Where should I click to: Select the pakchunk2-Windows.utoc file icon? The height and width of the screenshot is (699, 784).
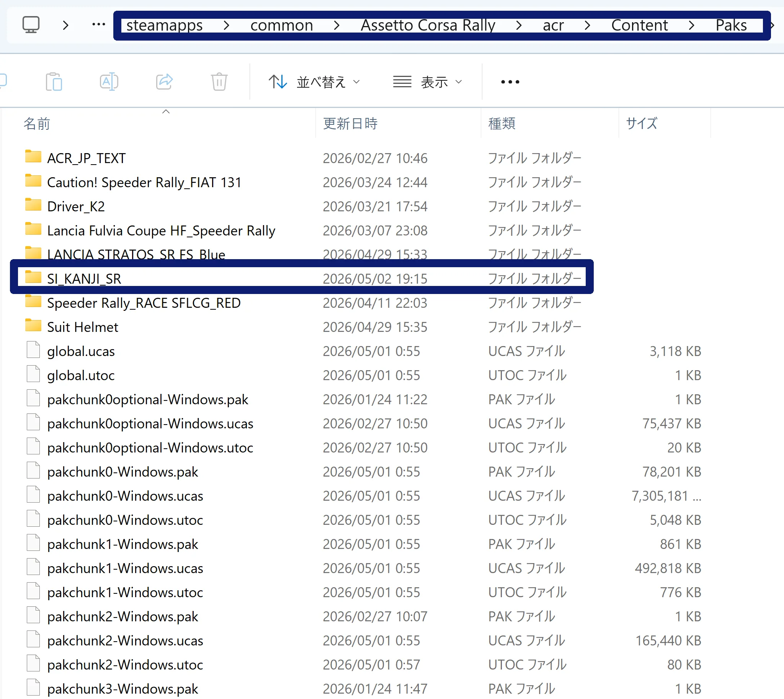click(x=33, y=663)
